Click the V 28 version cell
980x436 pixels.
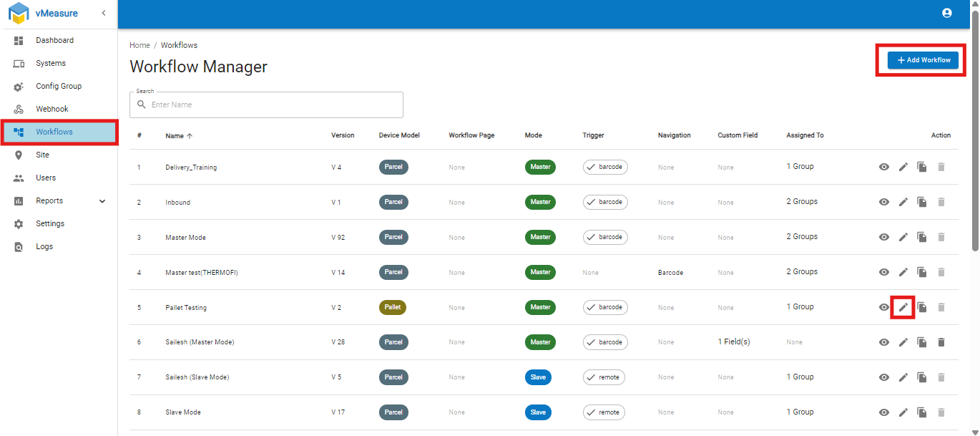pyautogui.click(x=338, y=342)
